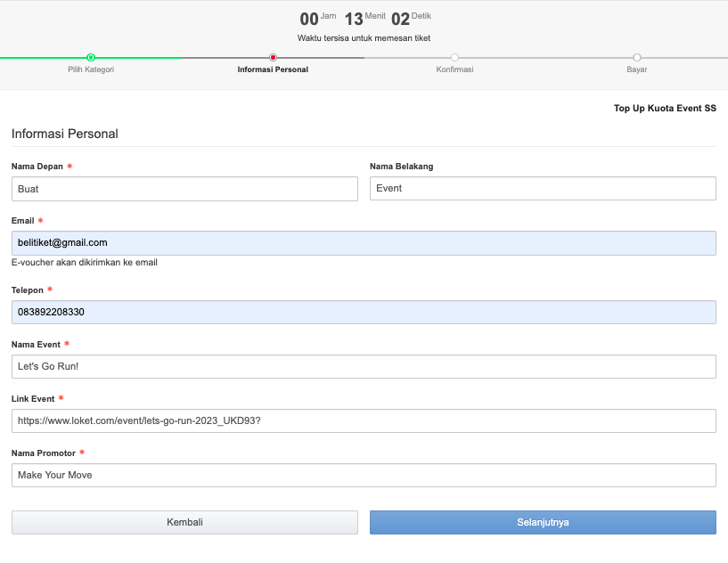The image size is (728, 563).
Task: Focus the Telepon number field
Action: coord(364,313)
